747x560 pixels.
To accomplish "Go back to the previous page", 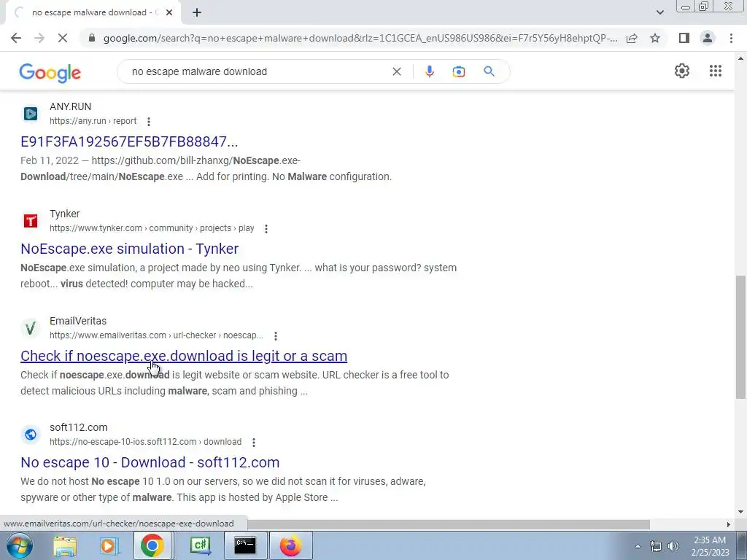I will pyautogui.click(x=16, y=38).
